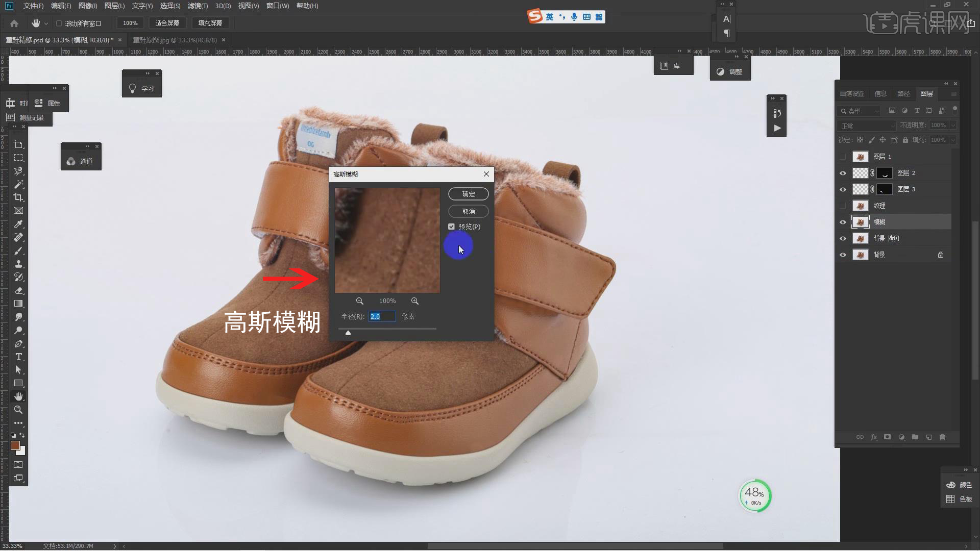980x551 pixels.
Task: Show the hidden 图层 1 layer
Action: [x=843, y=157]
